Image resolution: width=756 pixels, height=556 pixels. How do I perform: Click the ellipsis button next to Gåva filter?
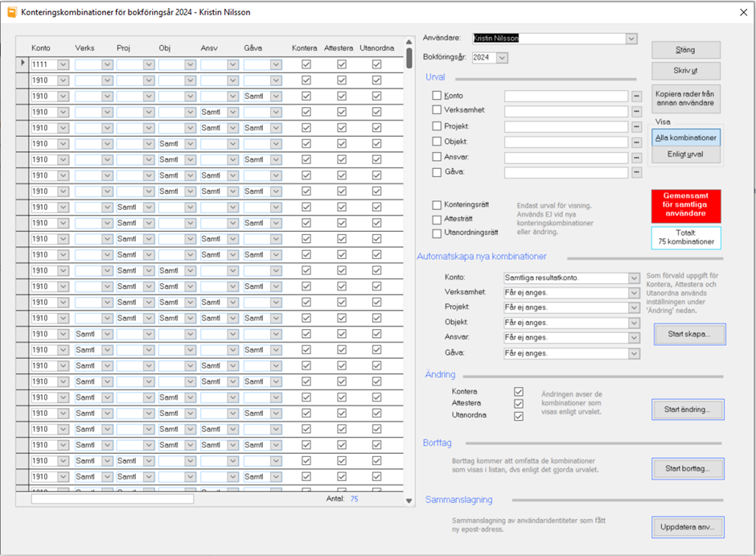(637, 172)
